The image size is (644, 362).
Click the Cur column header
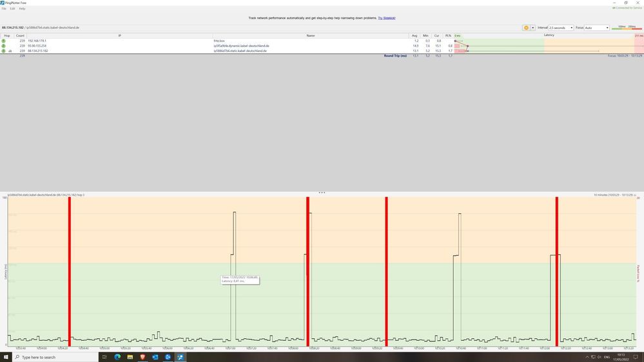pyautogui.click(x=436, y=35)
